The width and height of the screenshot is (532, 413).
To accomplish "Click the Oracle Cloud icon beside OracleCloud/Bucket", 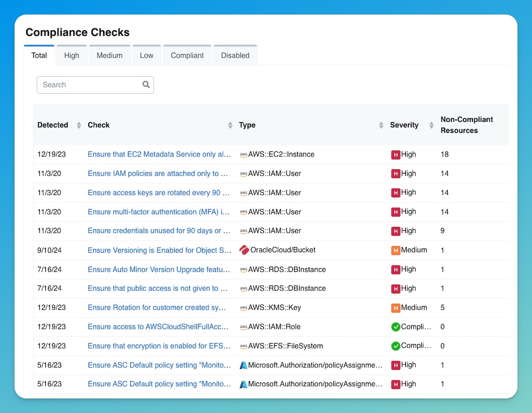I will pos(244,250).
